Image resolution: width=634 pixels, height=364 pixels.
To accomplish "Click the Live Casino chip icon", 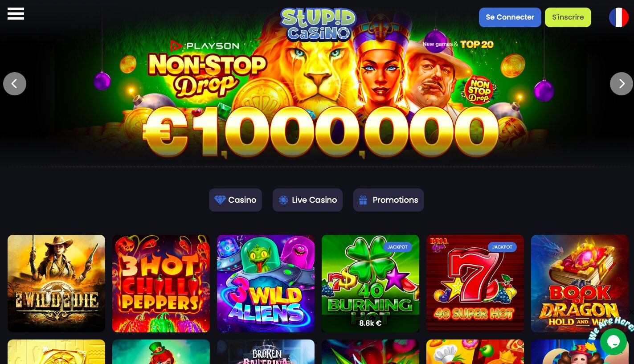I will click(283, 200).
